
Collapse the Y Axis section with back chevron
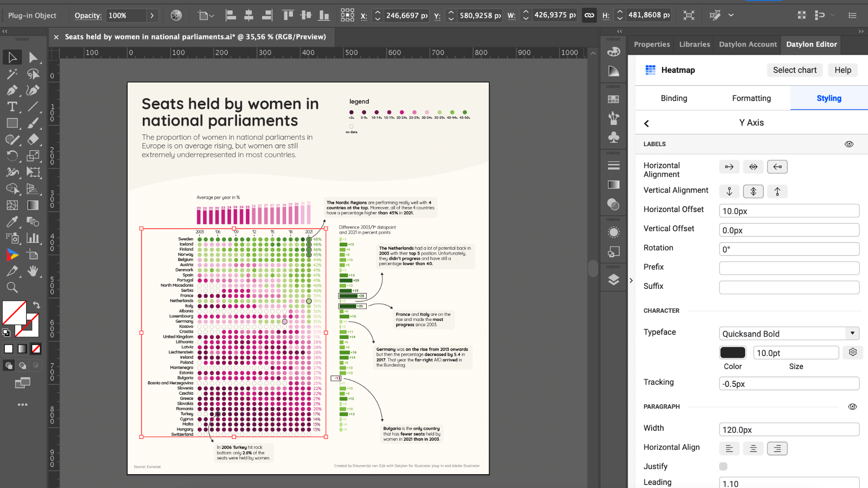tap(646, 123)
